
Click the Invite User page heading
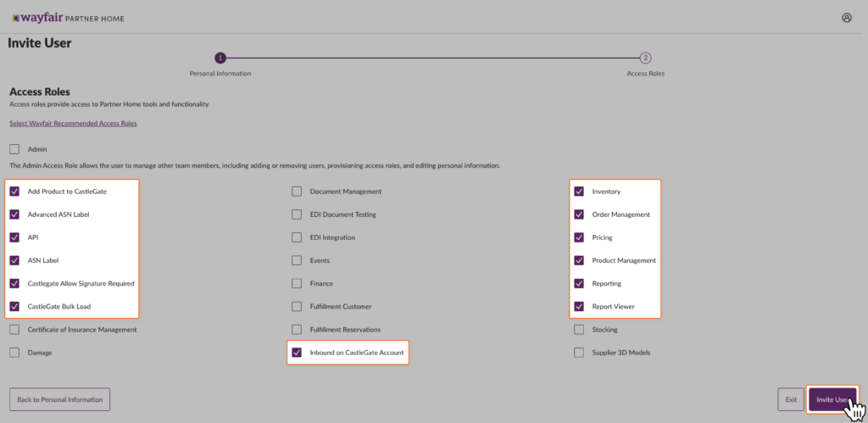tap(39, 43)
